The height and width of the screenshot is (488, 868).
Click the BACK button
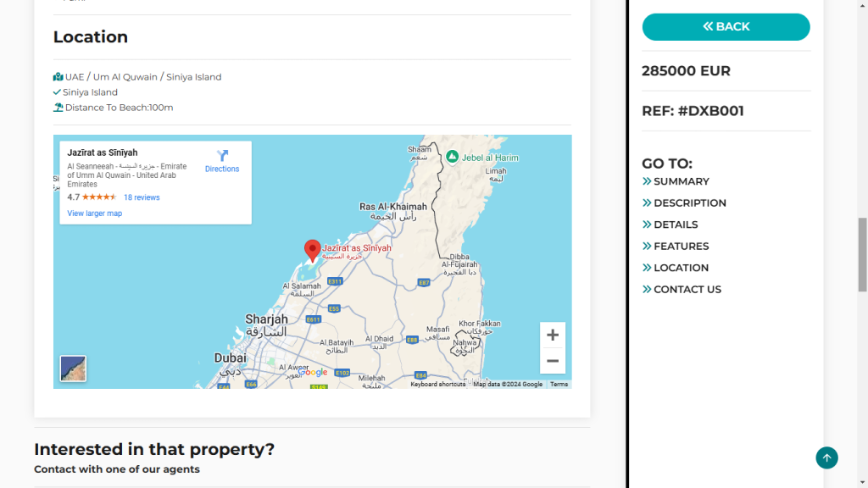[x=726, y=27]
